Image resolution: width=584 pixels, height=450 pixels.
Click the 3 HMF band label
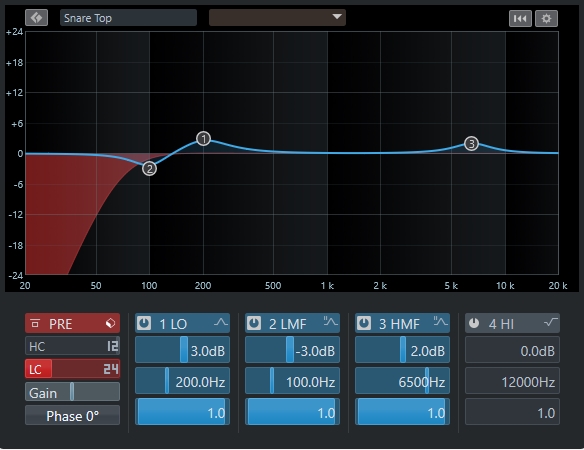pos(399,324)
